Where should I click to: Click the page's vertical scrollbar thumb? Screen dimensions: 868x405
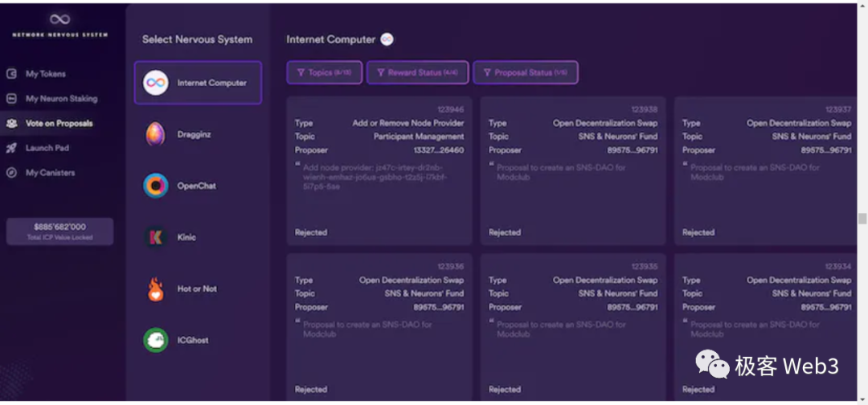tap(862, 219)
